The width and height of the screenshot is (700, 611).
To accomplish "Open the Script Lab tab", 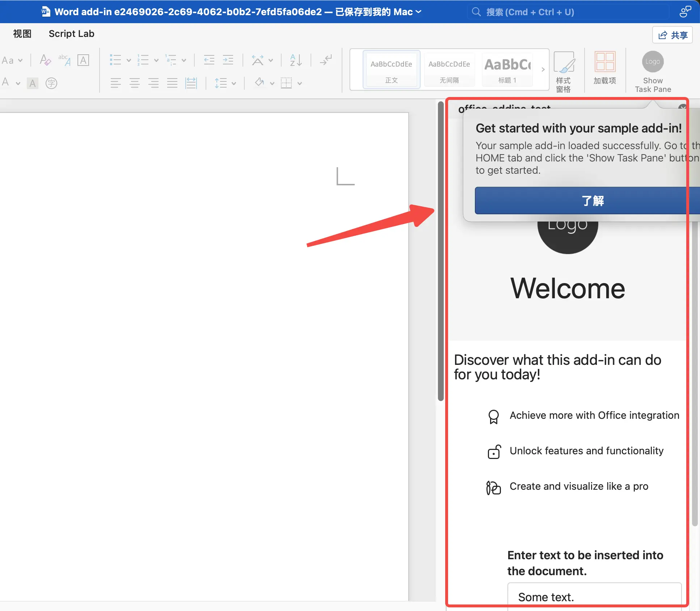I will 71,34.
